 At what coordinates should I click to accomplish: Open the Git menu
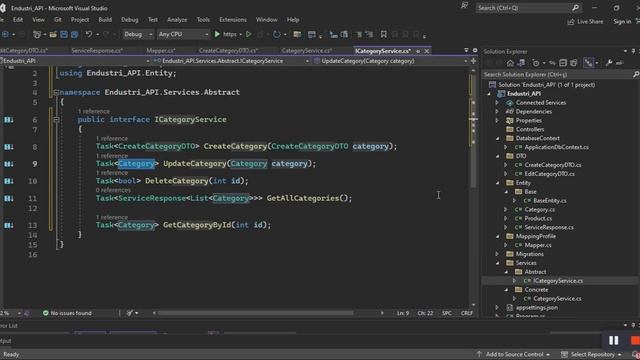[x=58, y=20]
